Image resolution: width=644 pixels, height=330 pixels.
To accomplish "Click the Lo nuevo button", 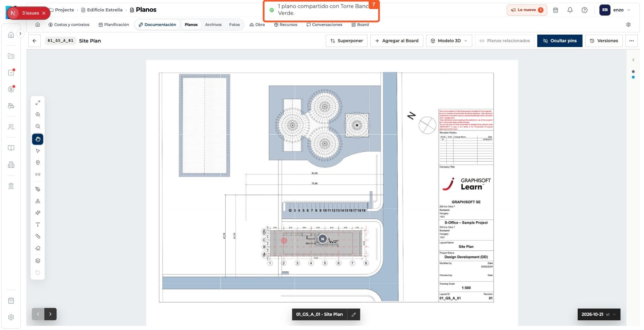I will click(x=527, y=10).
